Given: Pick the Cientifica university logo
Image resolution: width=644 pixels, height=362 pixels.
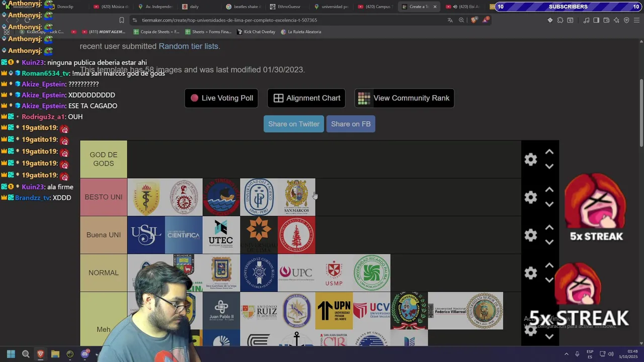Looking at the screenshot, I should [184, 235].
